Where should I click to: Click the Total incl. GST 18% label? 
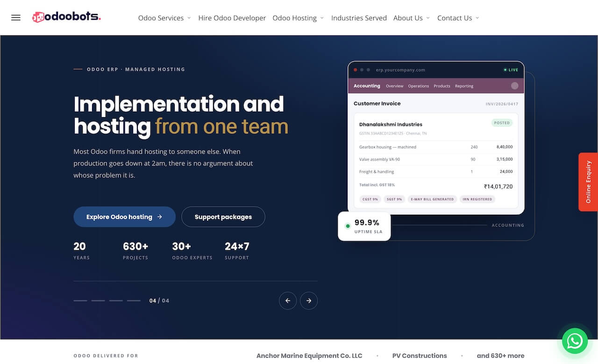click(x=377, y=185)
